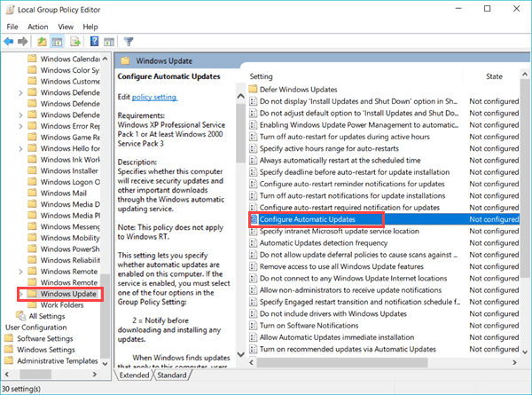The width and height of the screenshot is (532, 395).
Task: Select Windows Logon O tree item
Action: [x=70, y=182]
